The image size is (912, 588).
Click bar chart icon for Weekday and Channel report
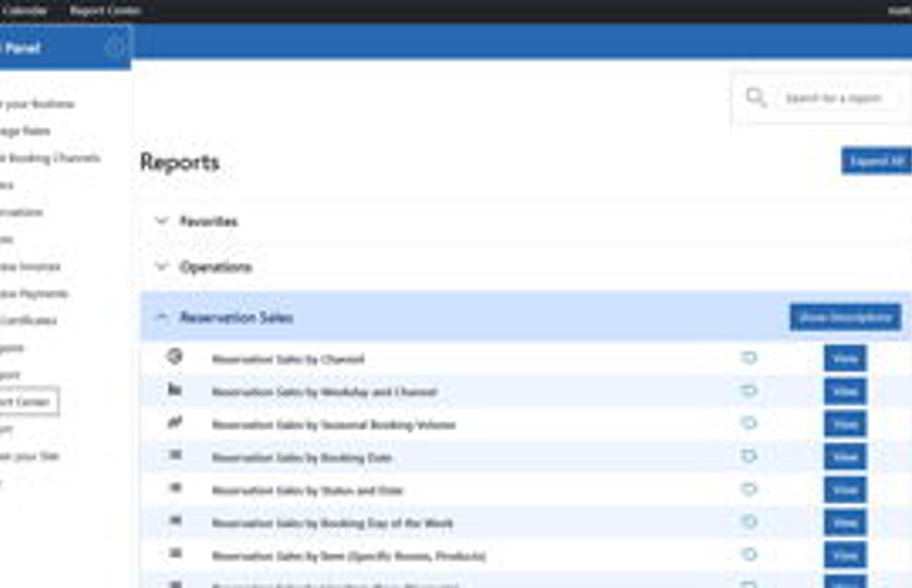[x=175, y=389]
